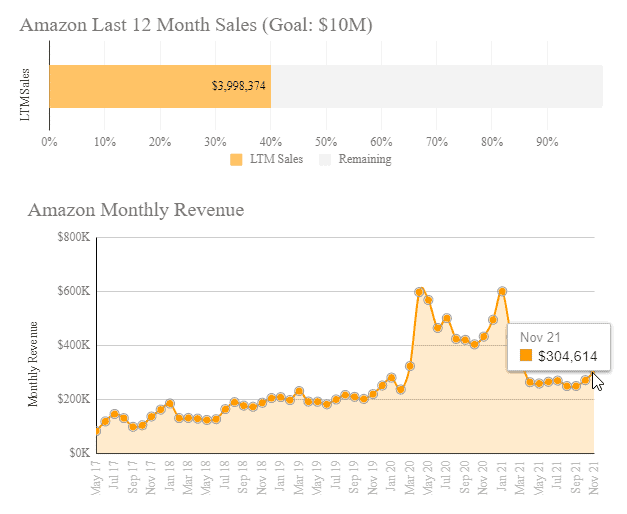Click the orange swatch inside the tooltip
This screenshot has height=514, width=627.
[526, 355]
